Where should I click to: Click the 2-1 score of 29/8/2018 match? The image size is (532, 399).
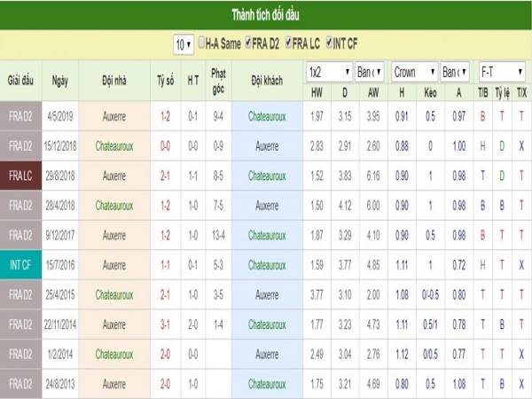coord(165,176)
